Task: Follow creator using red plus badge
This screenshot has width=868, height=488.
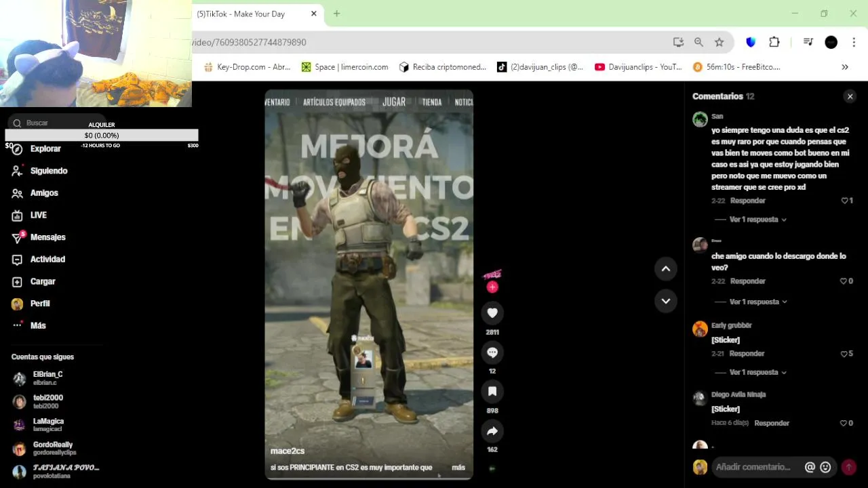Action: [x=492, y=287]
